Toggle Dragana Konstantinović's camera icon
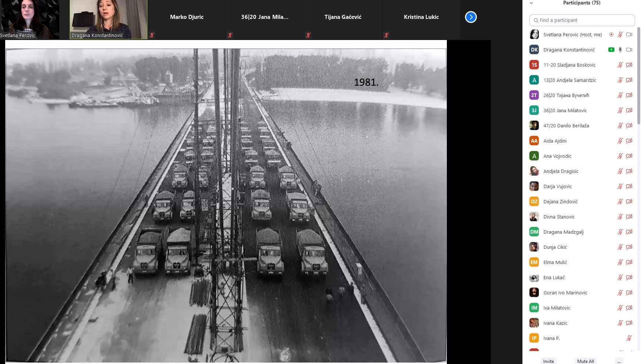Viewport: 641px width, 364px height. 629,50
